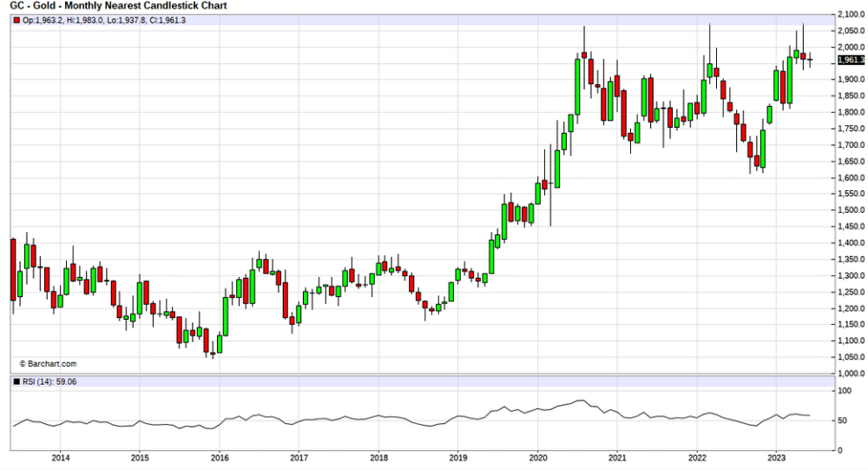Click the 1,550.0 price axis label
Screen dimensions: 868x470
point(851,194)
